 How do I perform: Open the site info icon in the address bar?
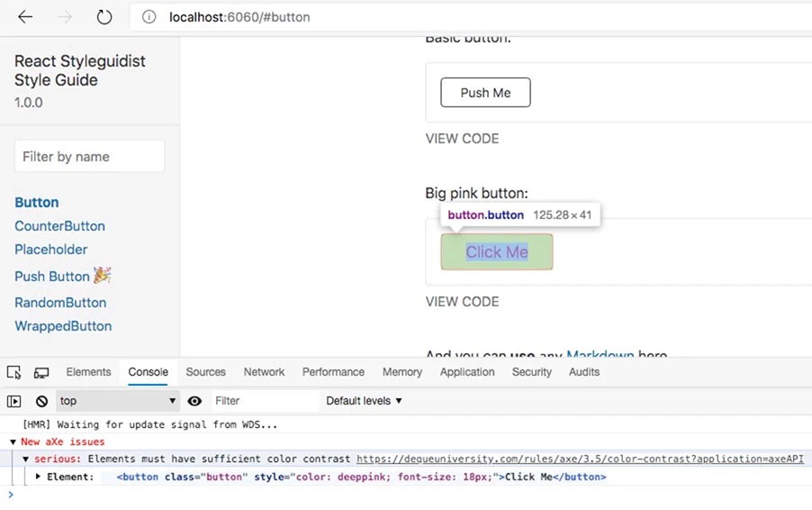click(x=149, y=17)
